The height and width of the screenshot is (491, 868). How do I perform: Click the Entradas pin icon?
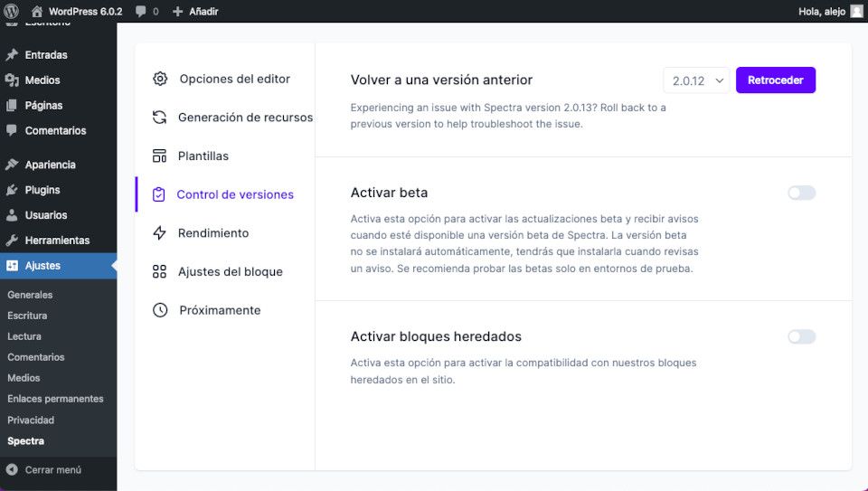[12, 55]
